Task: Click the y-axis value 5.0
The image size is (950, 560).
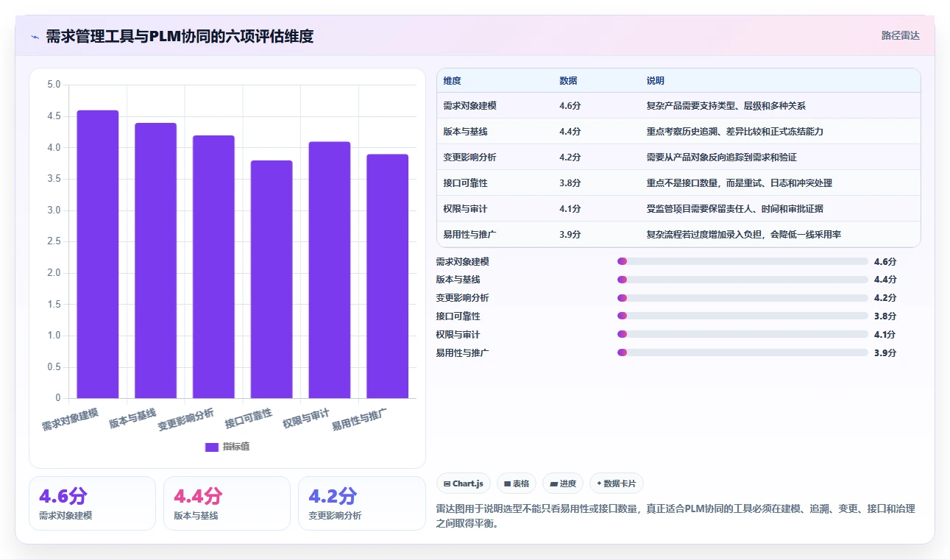Action: click(54, 85)
